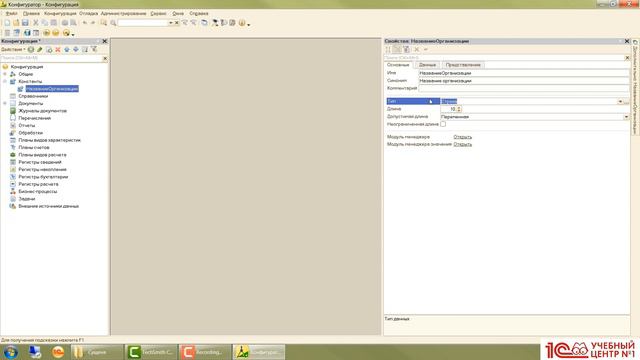This screenshot has width=640, height=360.
Task: Click the Комментарий input field
Action: 524,88
